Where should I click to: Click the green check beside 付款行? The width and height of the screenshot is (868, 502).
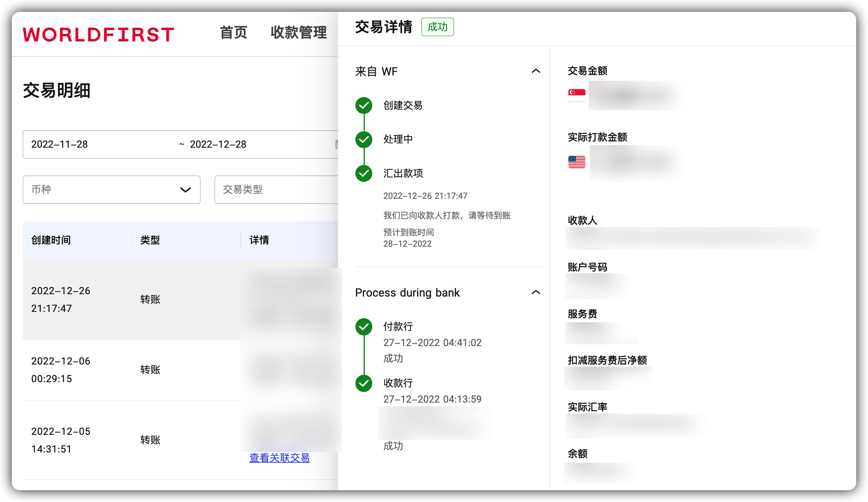click(x=364, y=326)
